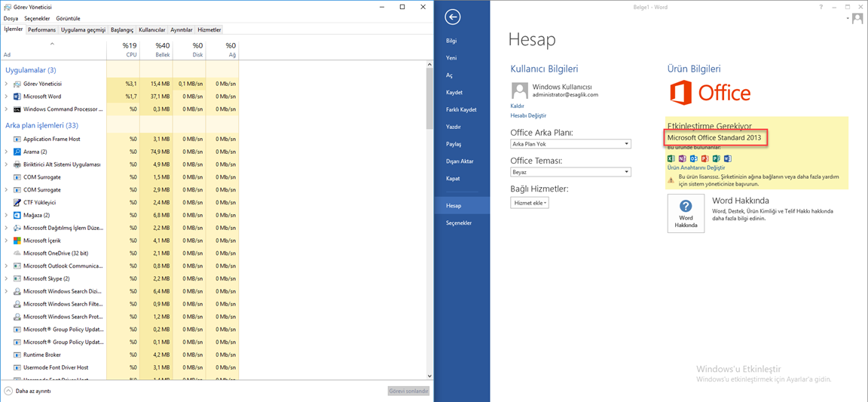This screenshot has width=868, height=402.
Task: Switch to the Ayrıntılar tab
Action: click(x=182, y=30)
